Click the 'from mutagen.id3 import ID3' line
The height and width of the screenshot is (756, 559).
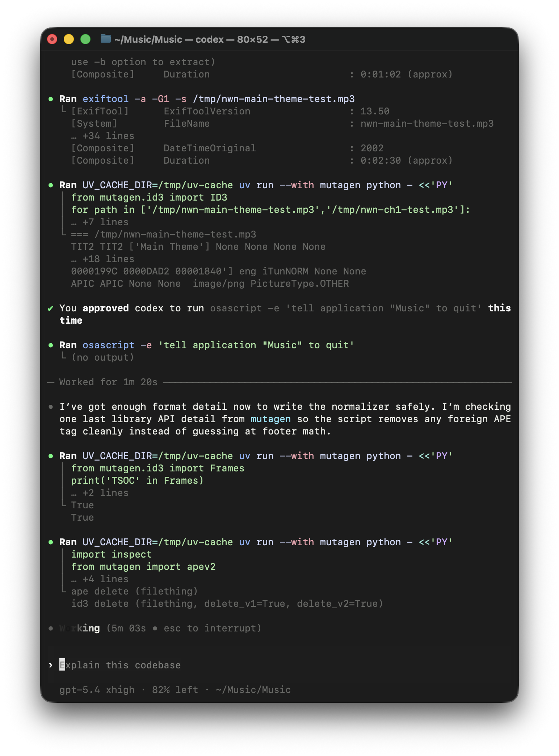149,198
